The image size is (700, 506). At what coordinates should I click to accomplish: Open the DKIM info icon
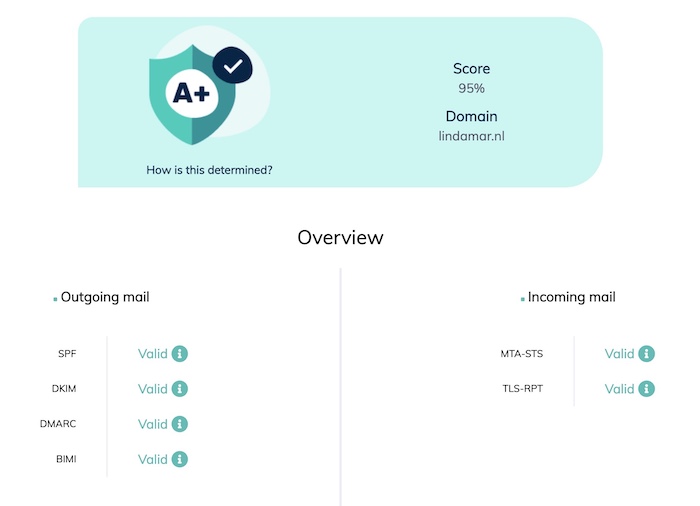coord(179,389)
